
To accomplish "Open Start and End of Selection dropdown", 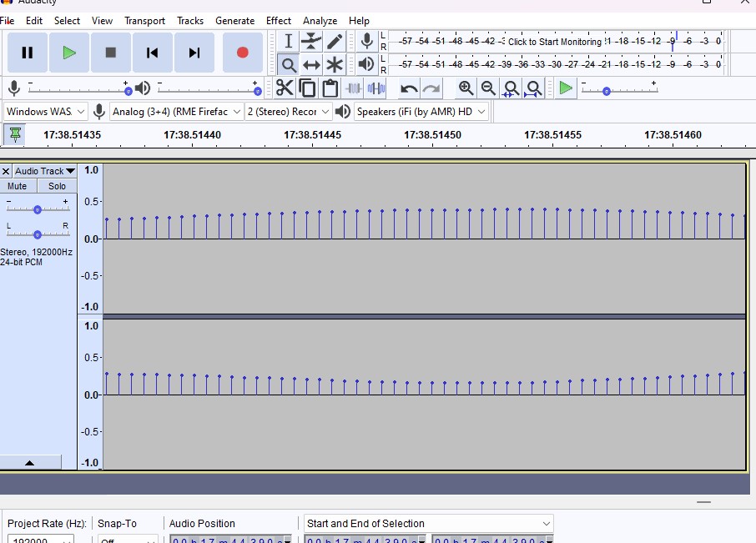I will 428,523.
